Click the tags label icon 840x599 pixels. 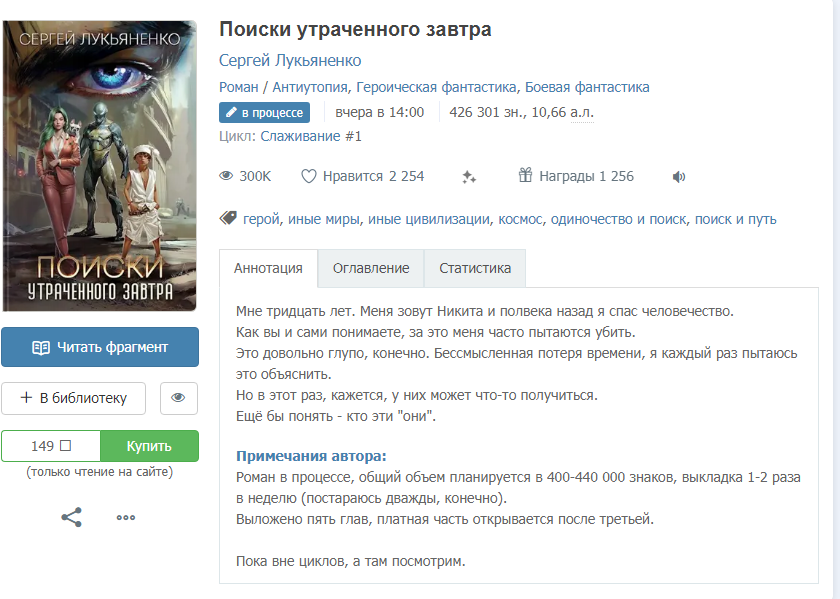point(228,218)
